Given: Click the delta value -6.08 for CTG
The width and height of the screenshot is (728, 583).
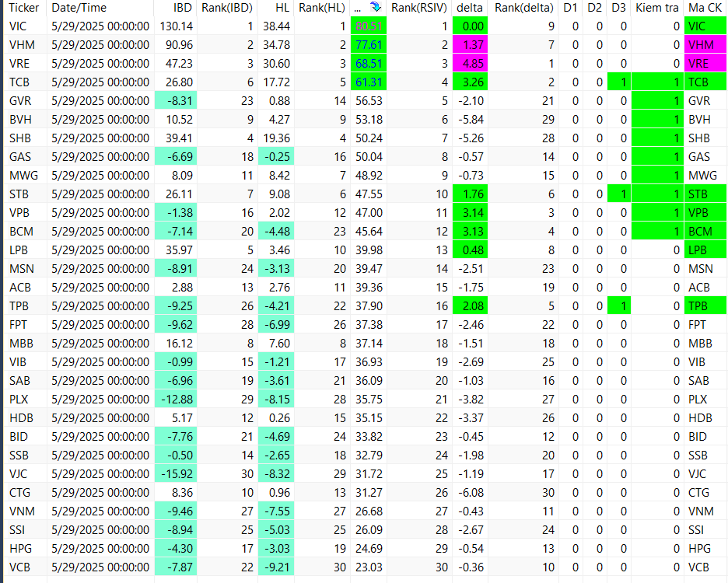Looking at the screenshot, I should 471,493.
